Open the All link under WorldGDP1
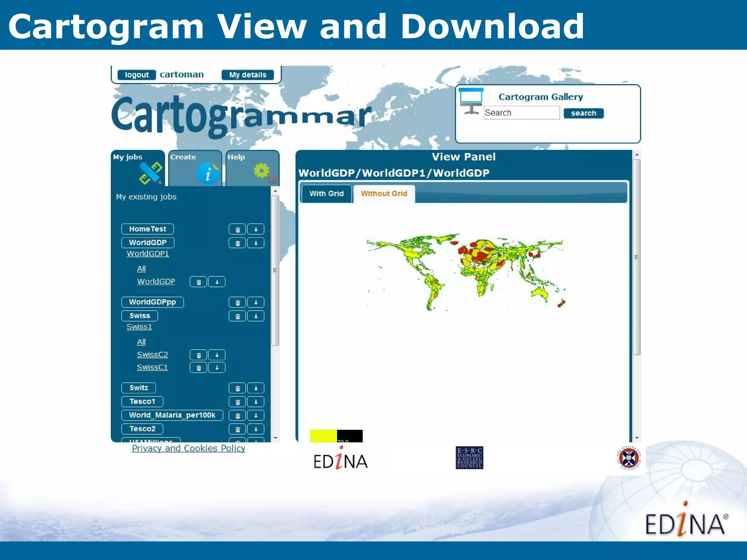 click(x=141, y=269)
